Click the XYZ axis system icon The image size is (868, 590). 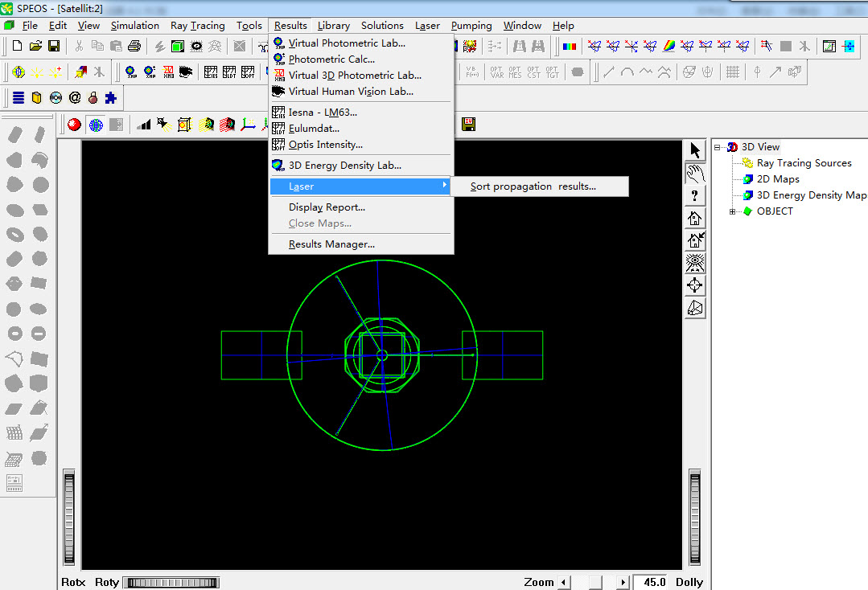(x=248, y=125)
